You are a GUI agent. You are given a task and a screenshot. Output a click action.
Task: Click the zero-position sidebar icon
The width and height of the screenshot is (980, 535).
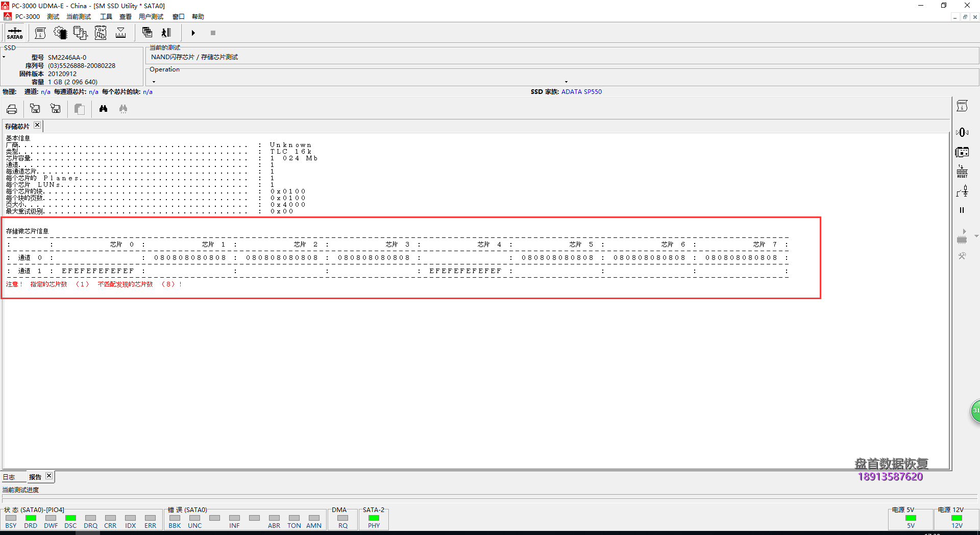click(962, 132)
